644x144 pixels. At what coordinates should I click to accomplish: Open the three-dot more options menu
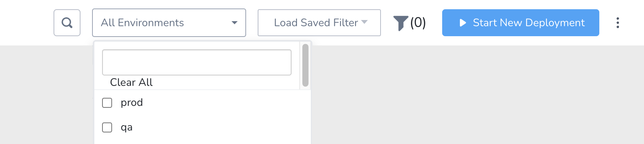(617, 23)
